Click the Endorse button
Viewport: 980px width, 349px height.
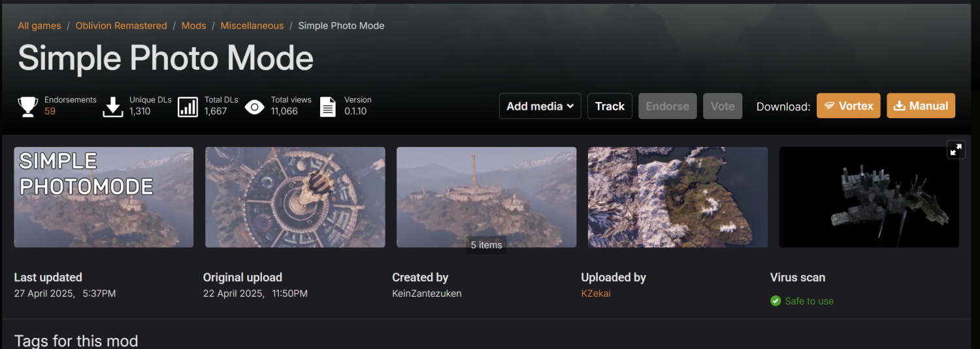667,106
